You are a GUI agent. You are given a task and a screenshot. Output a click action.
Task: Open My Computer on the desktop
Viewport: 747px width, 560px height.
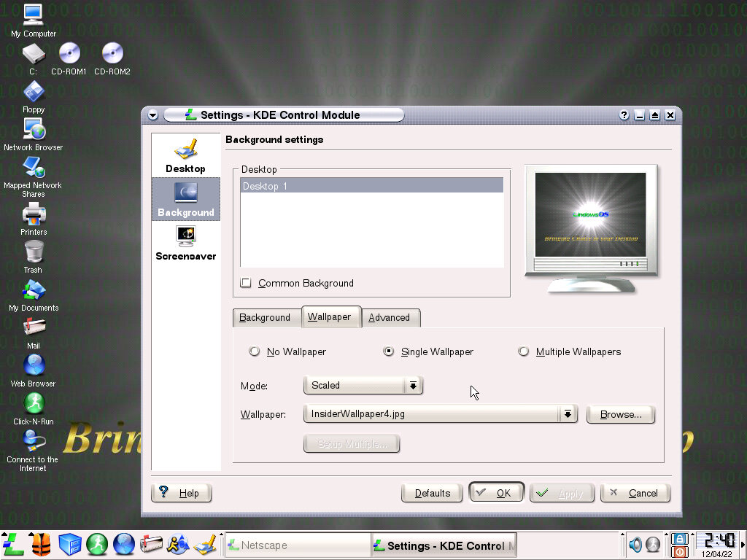[34, 16]
